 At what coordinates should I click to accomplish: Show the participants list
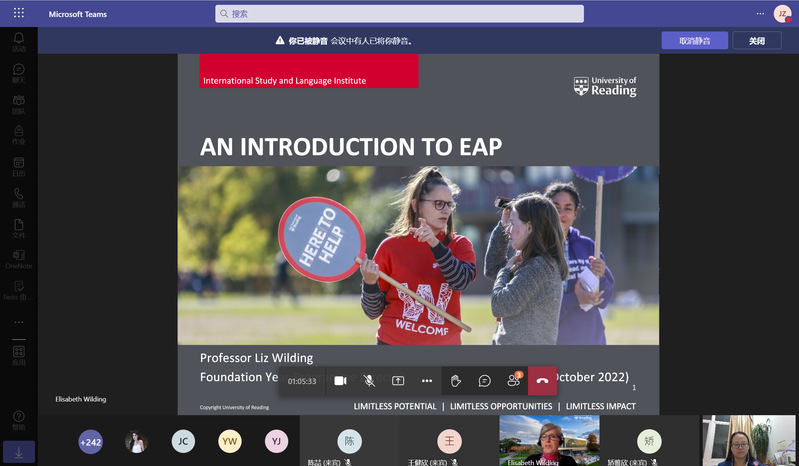(513, 381)
